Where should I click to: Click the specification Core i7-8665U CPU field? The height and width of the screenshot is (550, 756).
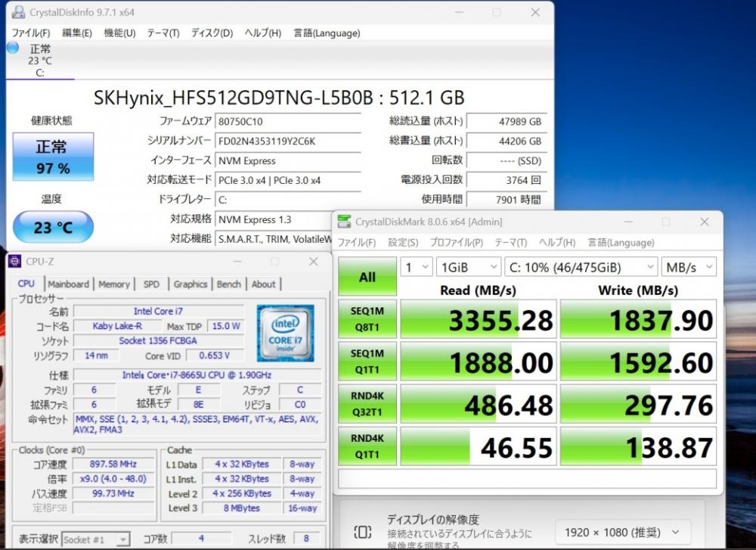tap(197, 375)
